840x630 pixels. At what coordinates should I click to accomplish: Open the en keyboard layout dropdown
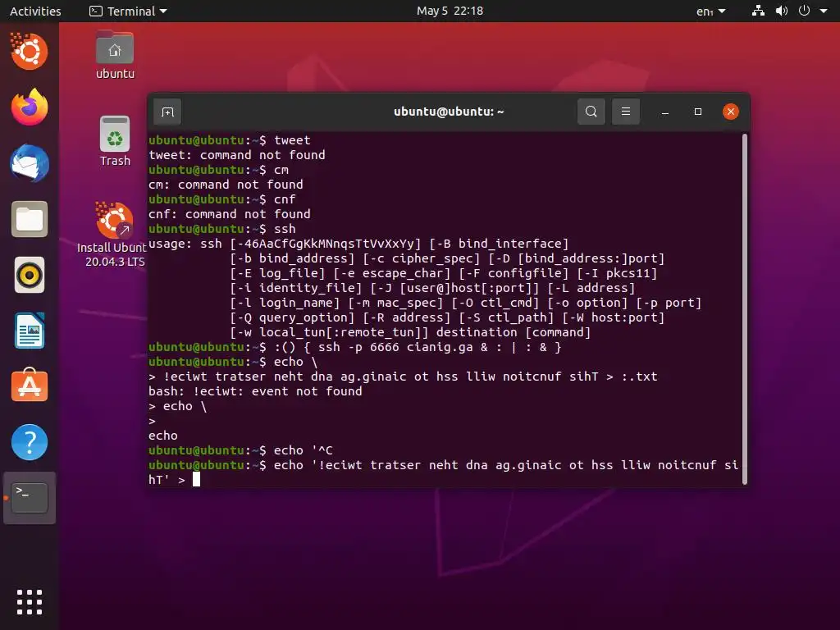tap(711, 11)
